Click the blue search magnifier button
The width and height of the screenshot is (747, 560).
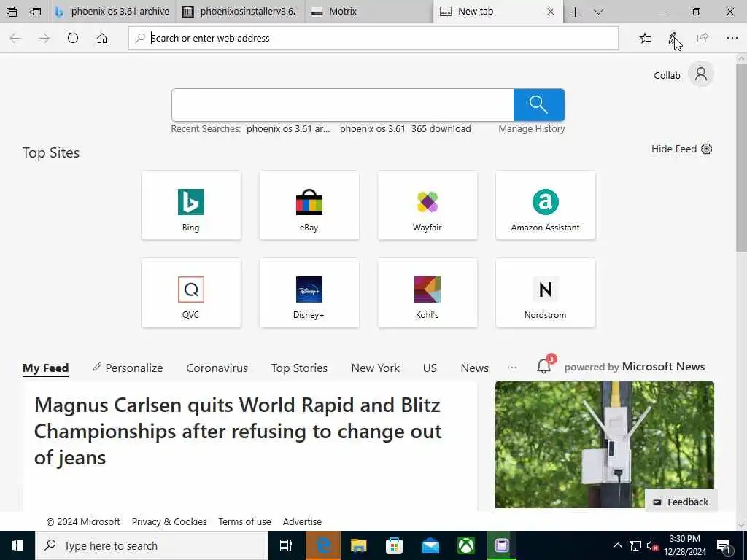[539, 105]
